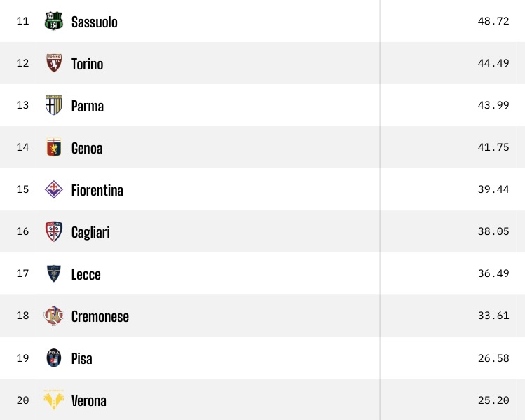Click the Fiorentina club crest icon
This screenshot has width=525, height=420.
click(x=54, y=190)
